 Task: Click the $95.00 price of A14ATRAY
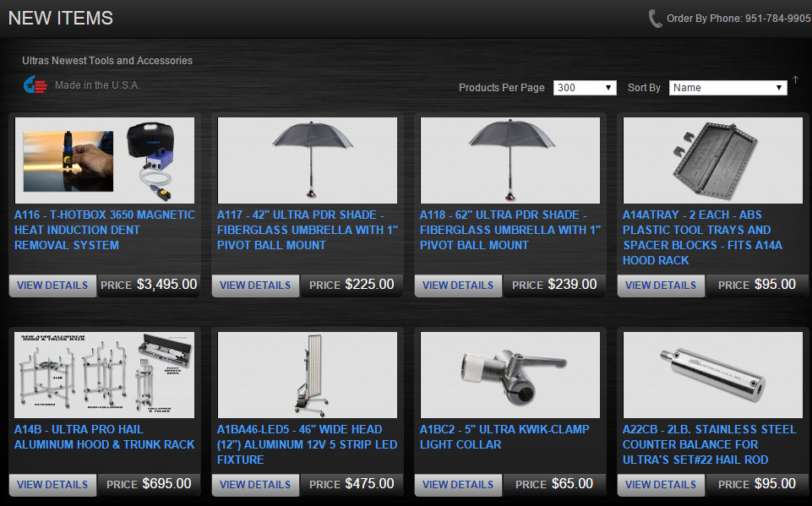click(775, 285)
